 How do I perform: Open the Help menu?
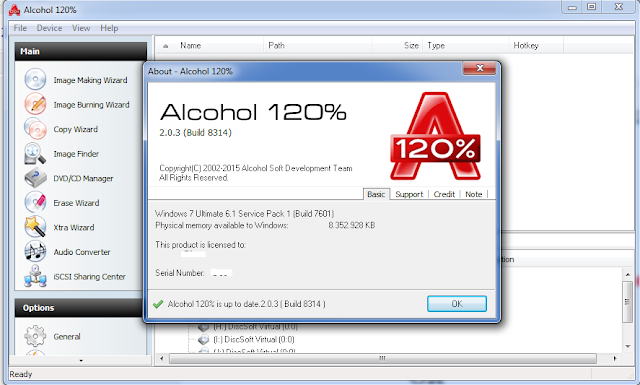pyautogui.click(x=109, y=28)
